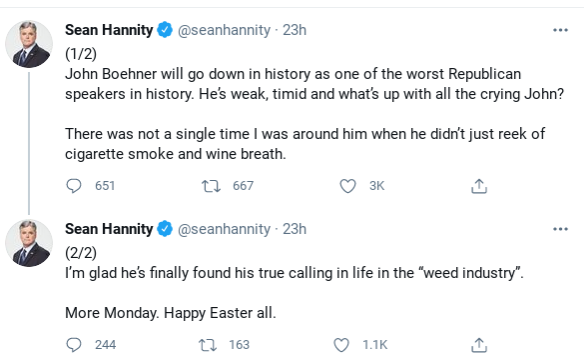Screen dimensions: 584x363
Task: Open Sean Hannity name link in second tweet
Action: (x=109, y=229)
